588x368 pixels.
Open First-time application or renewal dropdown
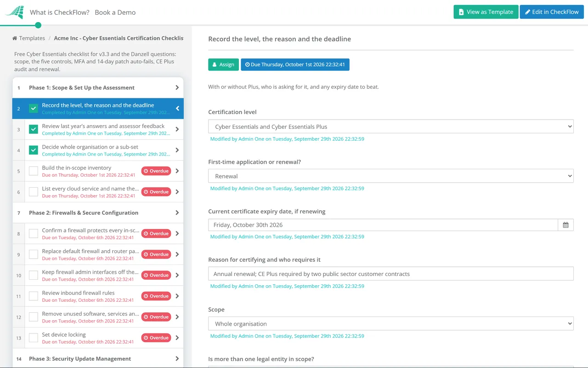pos(391,176)
